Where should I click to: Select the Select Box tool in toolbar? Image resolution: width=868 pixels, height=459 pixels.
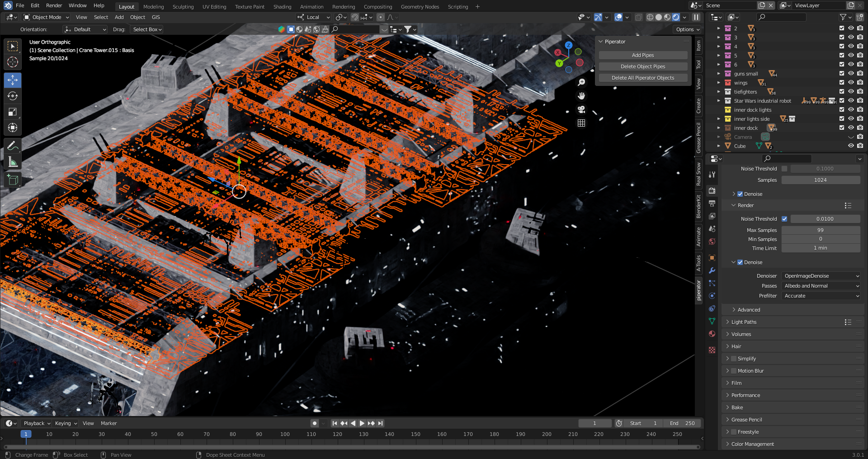click(x=13, y=46)
